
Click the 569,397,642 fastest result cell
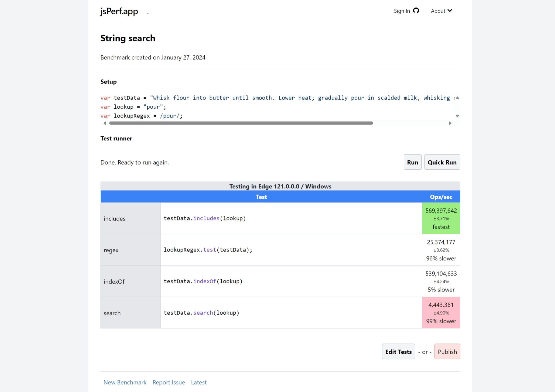[441, 218]
